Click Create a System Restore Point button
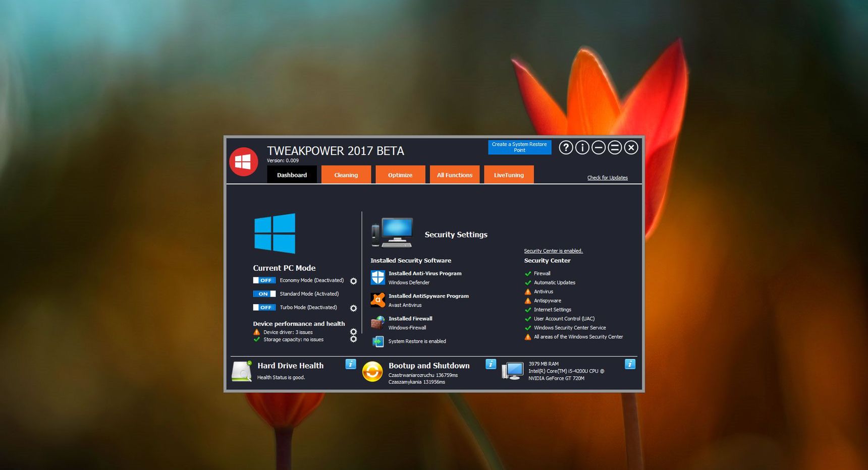The height and width of the screenshot is (470, 868). click(519, 147)
